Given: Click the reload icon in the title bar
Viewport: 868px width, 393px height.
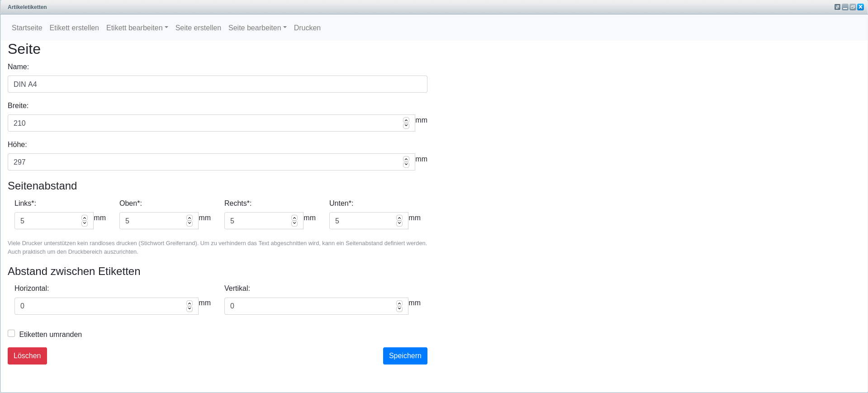Looking at the screenshot, I should coord(837,7).
